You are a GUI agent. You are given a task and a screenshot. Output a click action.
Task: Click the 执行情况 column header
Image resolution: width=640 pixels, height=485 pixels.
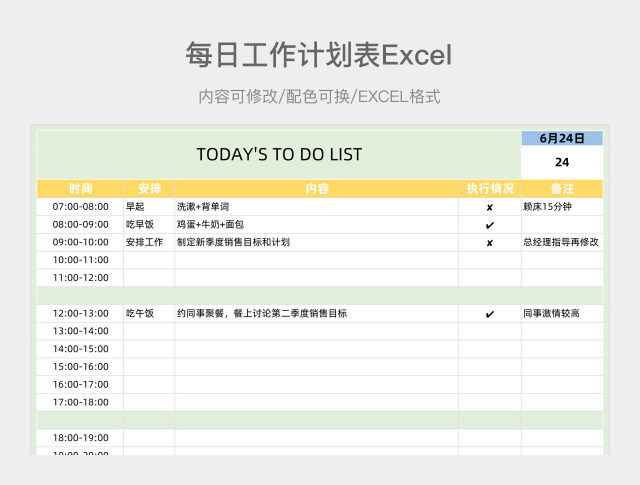pos(490,188)
